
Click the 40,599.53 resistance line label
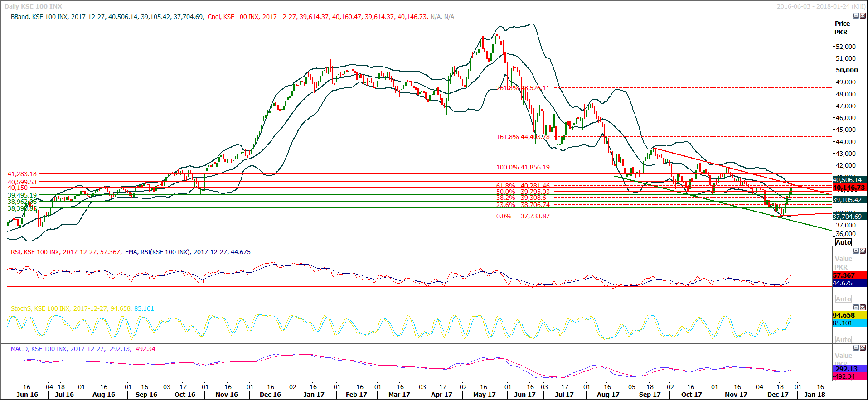click(22, 182)
